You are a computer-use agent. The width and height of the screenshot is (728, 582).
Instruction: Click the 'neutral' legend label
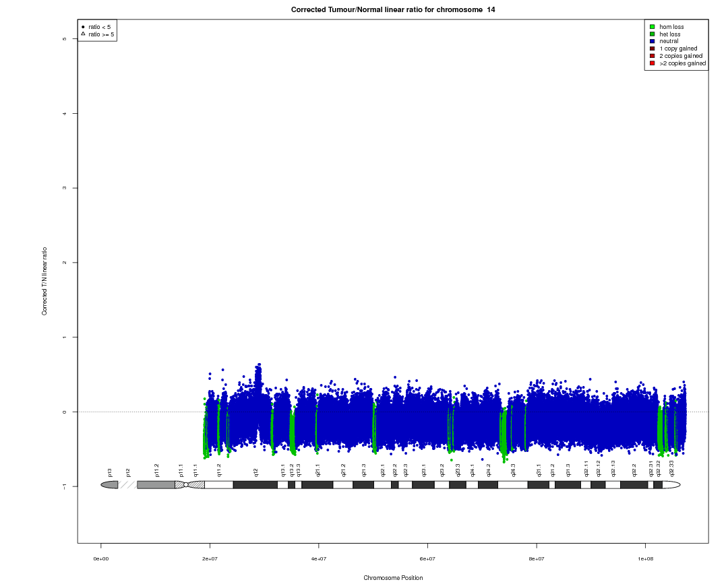click(669, 41)
